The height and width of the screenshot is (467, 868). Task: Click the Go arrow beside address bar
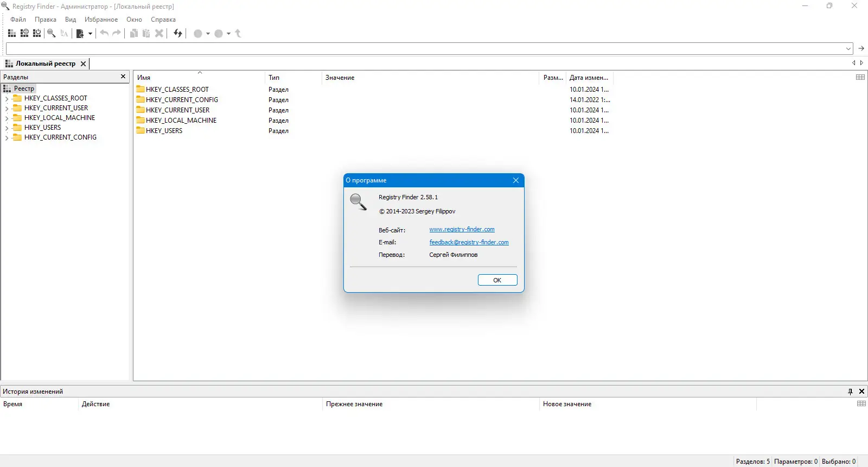861,49
